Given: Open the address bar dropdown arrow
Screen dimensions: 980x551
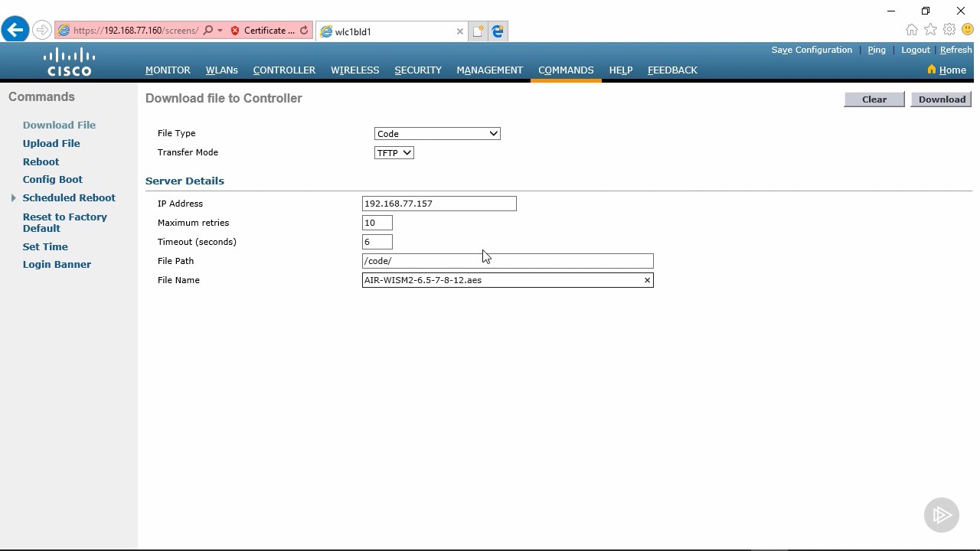Looking at the screenshot, I should (x=220, y=31).
